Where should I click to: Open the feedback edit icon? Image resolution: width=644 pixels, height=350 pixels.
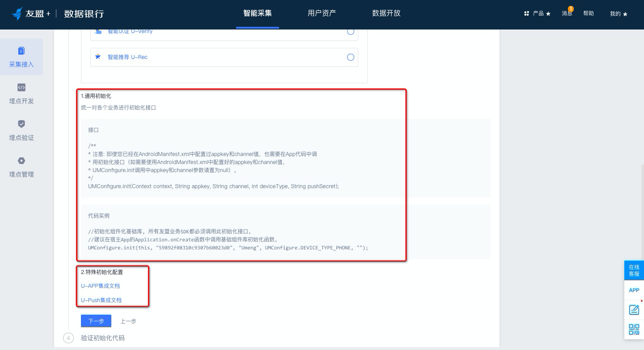tap(634, 310)
